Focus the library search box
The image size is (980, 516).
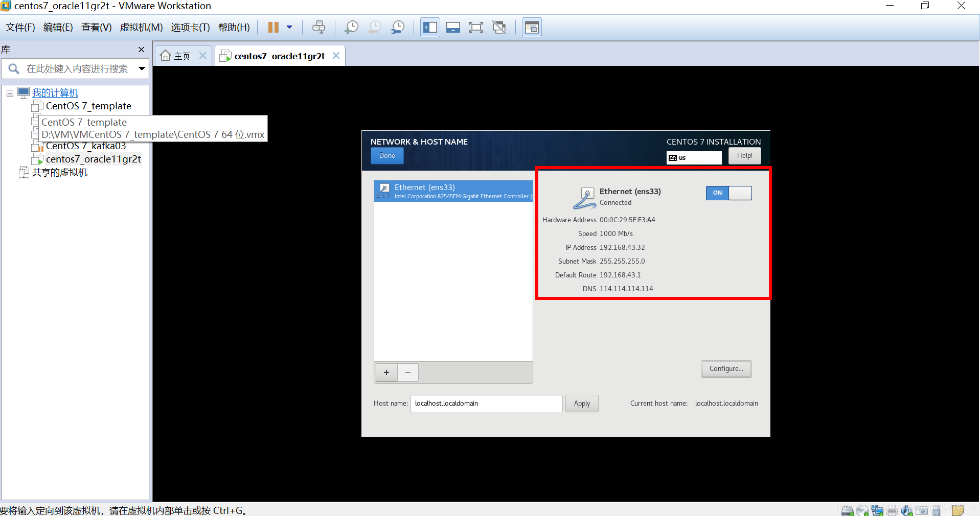click(77, 69)
